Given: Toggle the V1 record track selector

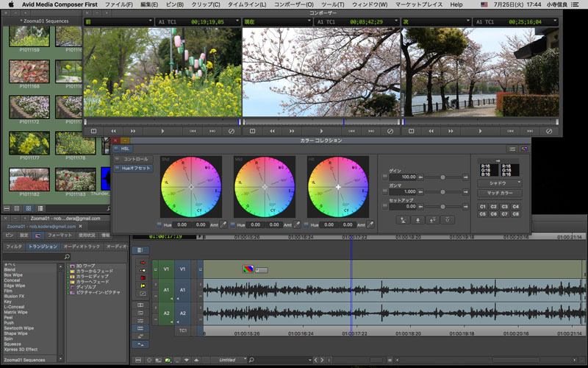Looking at the screenshot, I should (182, 269).
